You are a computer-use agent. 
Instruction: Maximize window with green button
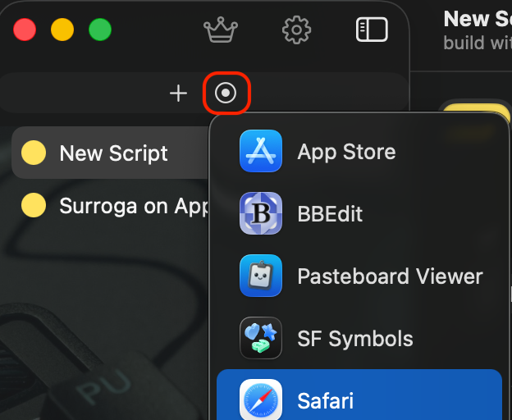pyautogui.click(x=100, y=30)
